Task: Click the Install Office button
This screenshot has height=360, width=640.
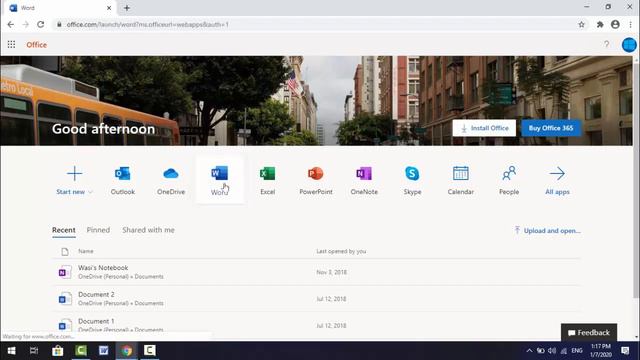Action: point(484,128)
